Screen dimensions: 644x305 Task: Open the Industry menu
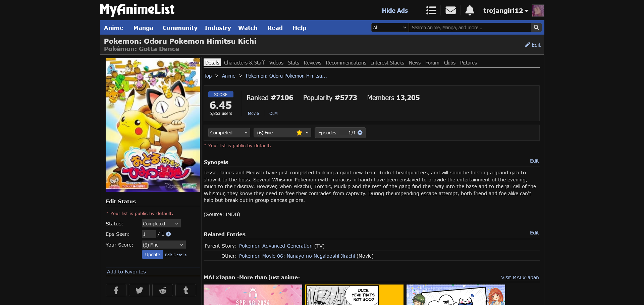click(x=218, y=28)
